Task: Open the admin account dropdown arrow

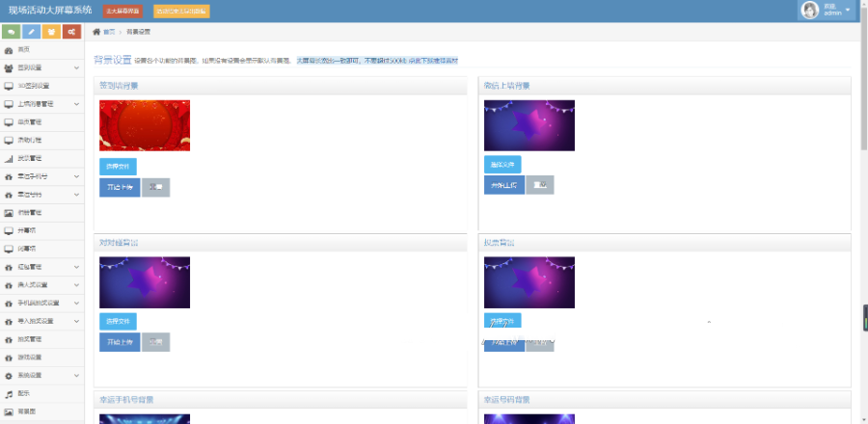Action: (x=848, y=11)
